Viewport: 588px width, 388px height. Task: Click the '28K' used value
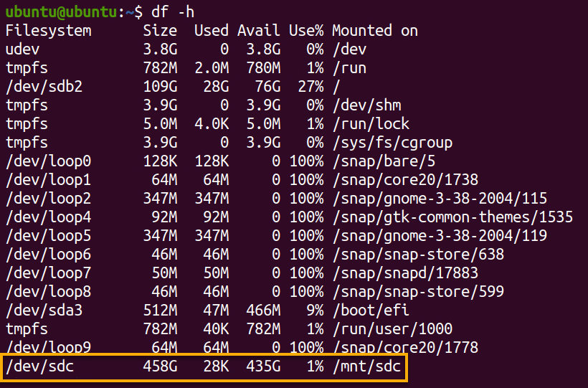click(216, 366)
